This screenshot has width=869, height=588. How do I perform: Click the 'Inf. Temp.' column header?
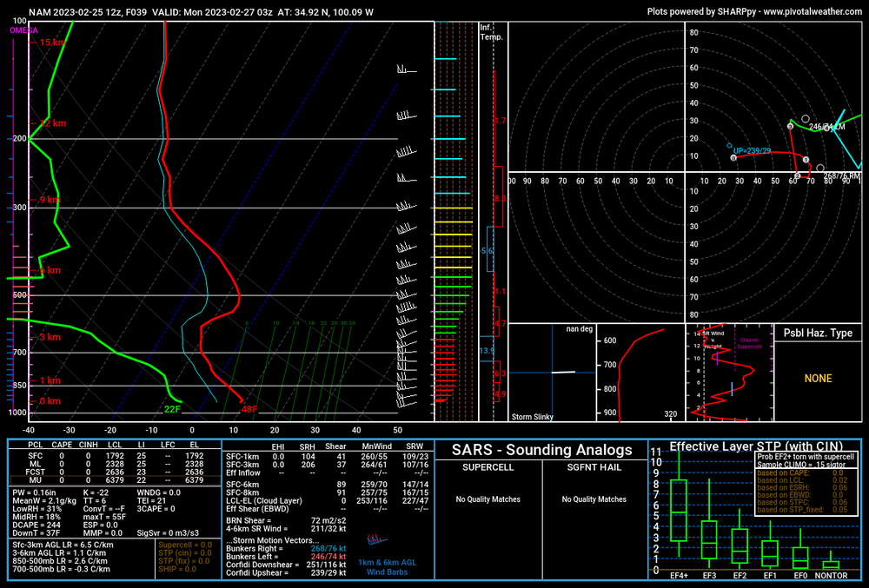(x=491, y=32)
